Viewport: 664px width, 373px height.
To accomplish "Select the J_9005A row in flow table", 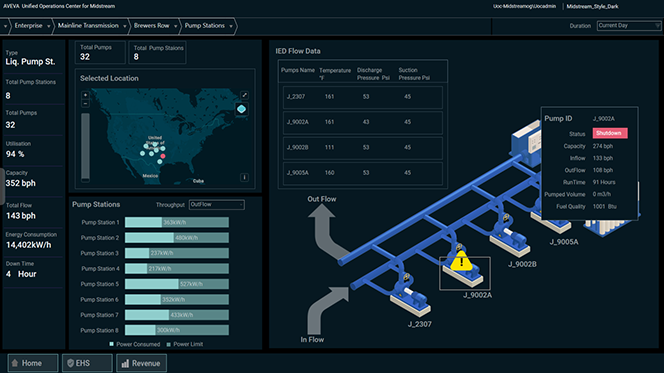I will (362, 173).
